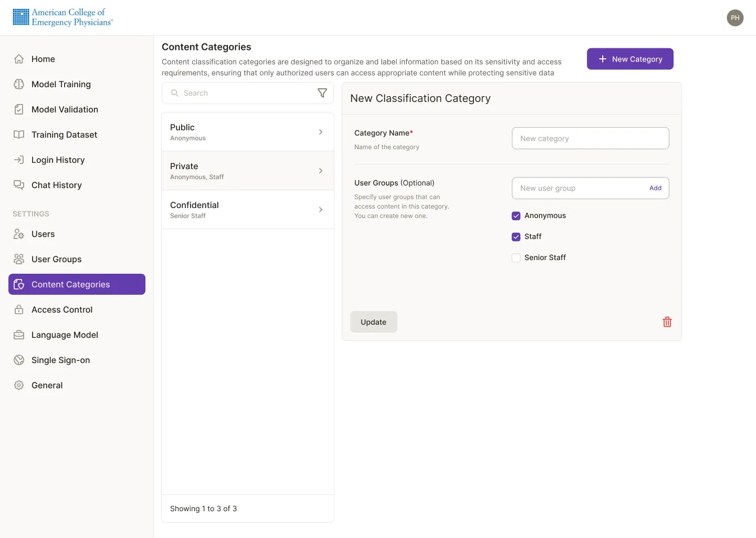Click the American College of Emergency Physicians logo
The width and height of the screenshot is (756, 538).
[63, 17]
